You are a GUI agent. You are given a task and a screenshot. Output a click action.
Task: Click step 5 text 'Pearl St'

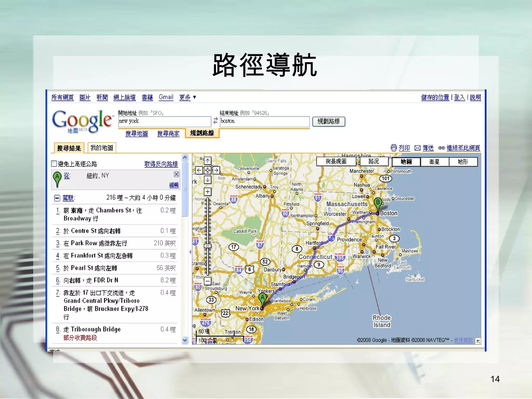[x=82, y=268]
